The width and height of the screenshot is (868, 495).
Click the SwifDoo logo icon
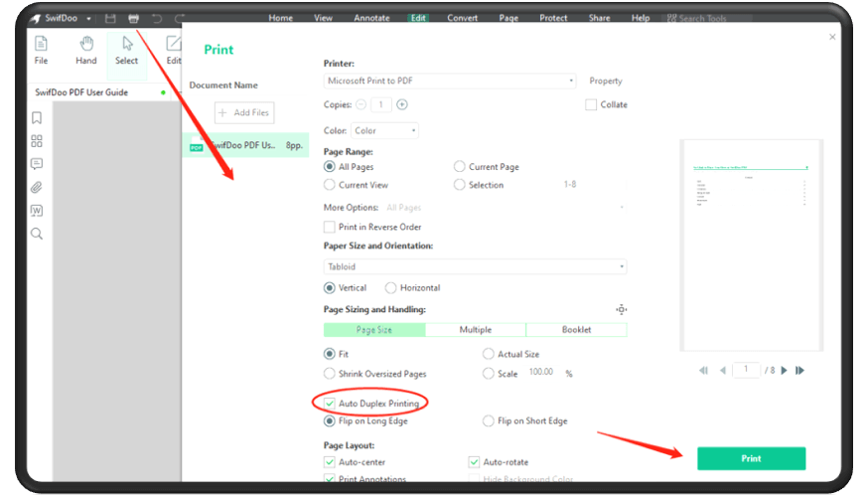[36, 18]
